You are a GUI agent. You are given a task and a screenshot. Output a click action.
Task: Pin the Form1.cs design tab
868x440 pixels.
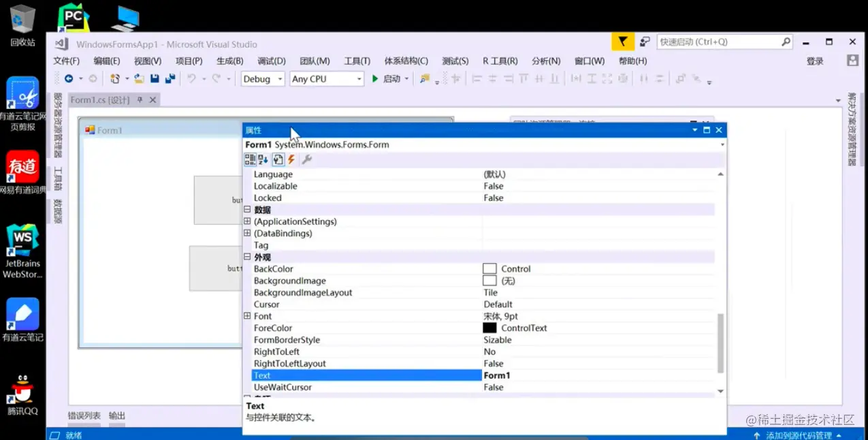tap(140, 100)
